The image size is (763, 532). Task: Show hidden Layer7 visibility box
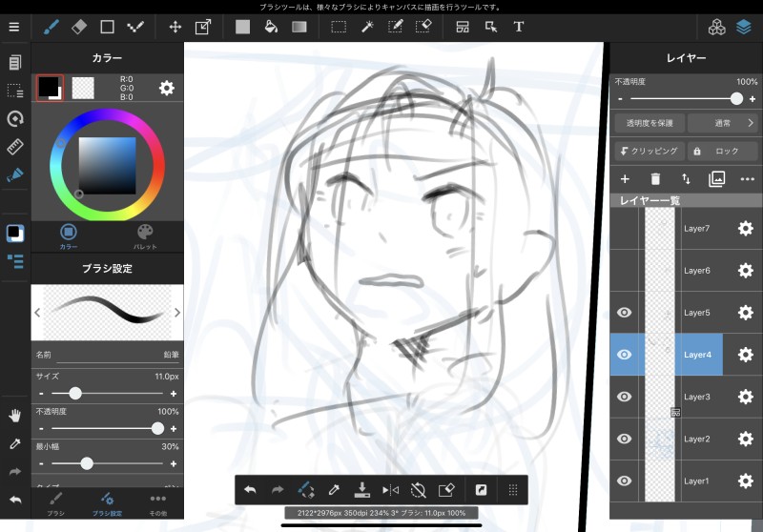pos(625,229)
